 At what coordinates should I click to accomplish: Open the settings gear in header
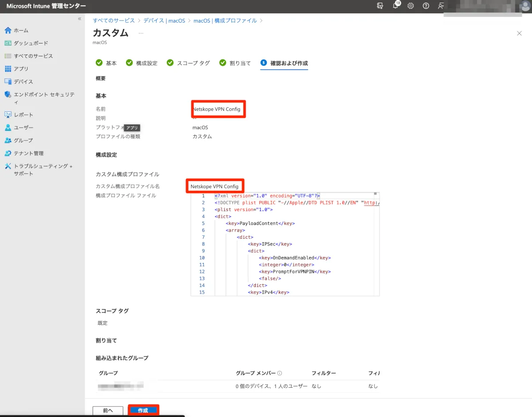(411, 6)
